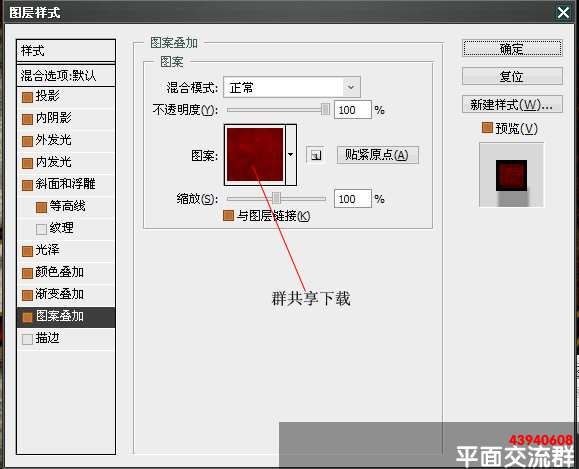The width and height of the screenshot is (579, 469).
Task: Select the 斜面和浮雕 style entry
Action: [66, 184]
